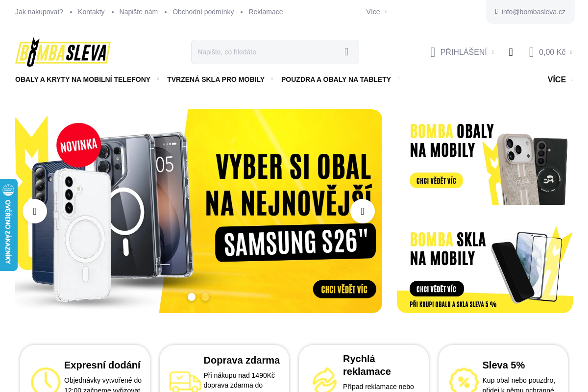Select the first carousel slide dot
Screen dimensions: 588x392
point(192,297)
